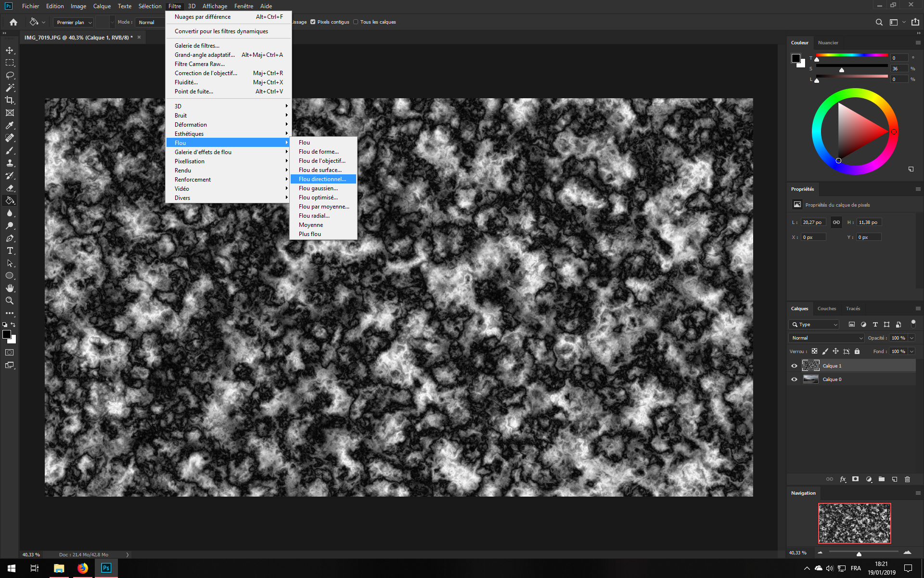This screenshot has width=924, height=578.
Task: Select the Move tool
Action: coord(10,50)
